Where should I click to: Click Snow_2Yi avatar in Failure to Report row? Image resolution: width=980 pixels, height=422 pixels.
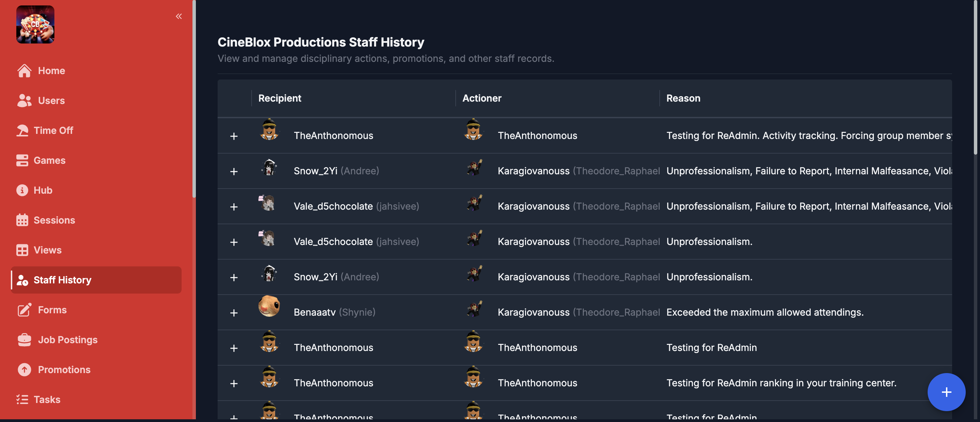[269, 167]
